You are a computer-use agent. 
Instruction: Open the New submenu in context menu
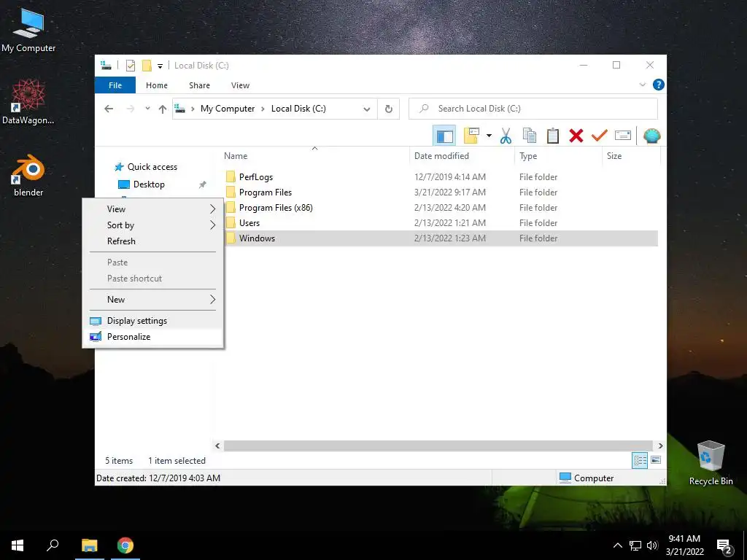pyautogui.click(x=153, y=300)
